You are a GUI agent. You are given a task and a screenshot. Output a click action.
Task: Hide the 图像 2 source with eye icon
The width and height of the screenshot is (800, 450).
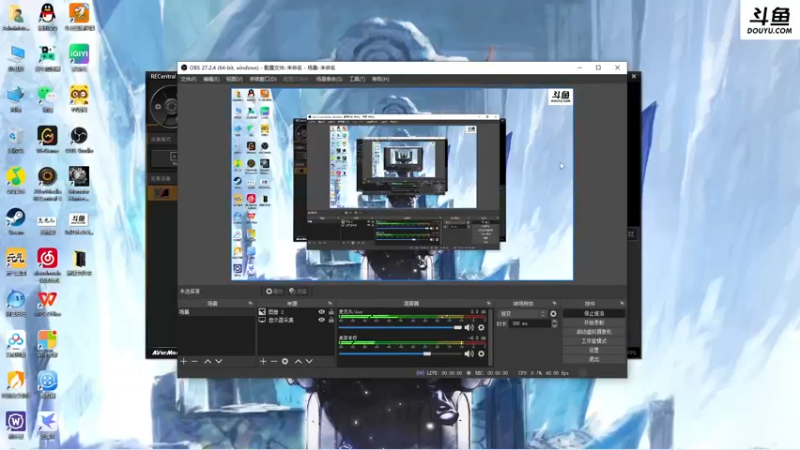tap(321, 312)
